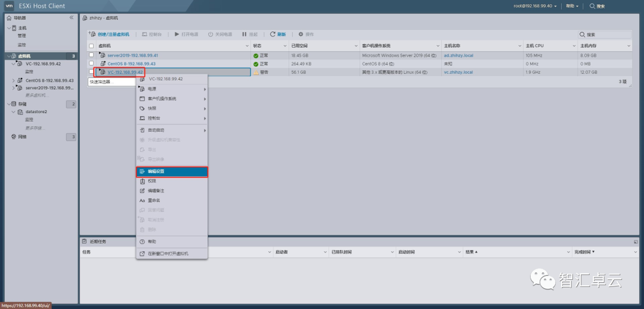The image size is (644, 309).
Task: Open the 主机 CPU column dropdown arrow
Action: pos(575,46)
